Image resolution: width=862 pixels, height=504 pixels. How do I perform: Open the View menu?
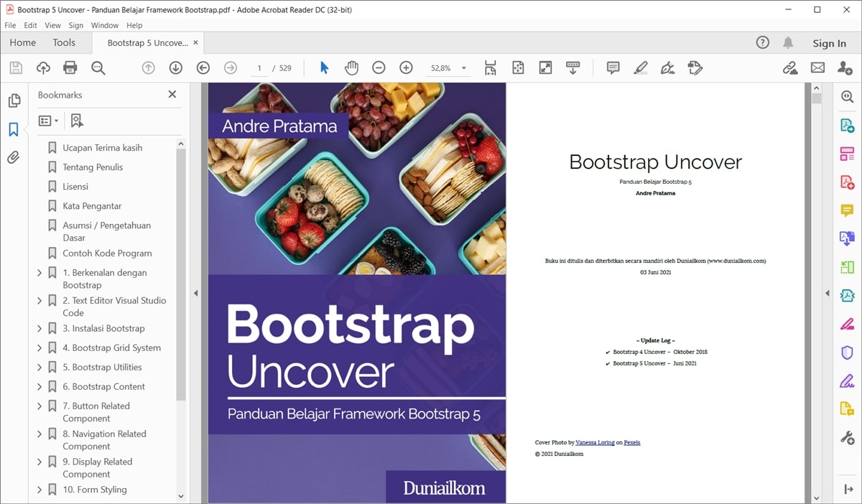pos(53,25)
